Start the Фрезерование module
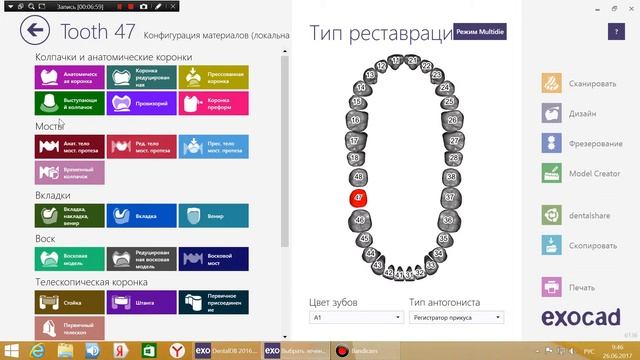This screenshot has height=360, width=640. click(x=582, y=143)
